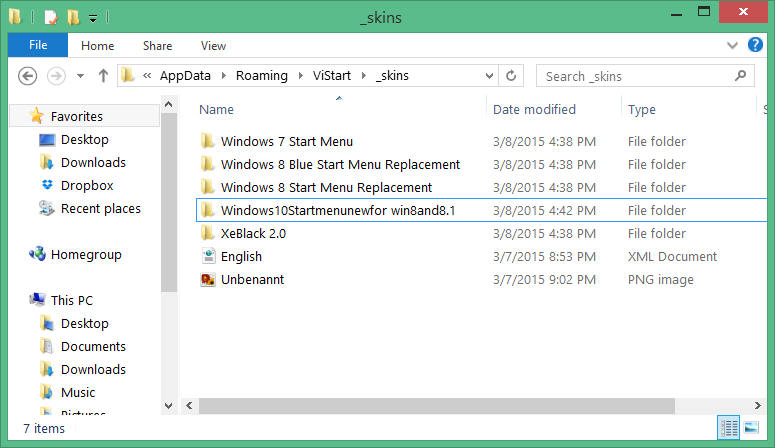The width and height of the screenshot is (775, 448).
Task: Go up one folder level
Action: tap(102, 76)
